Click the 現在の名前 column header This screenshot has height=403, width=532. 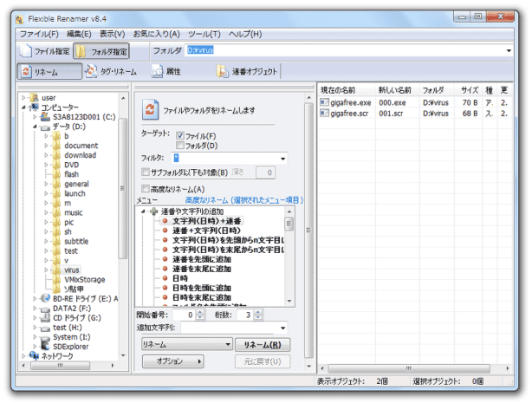pyautogui.click(x=346, y=90)
